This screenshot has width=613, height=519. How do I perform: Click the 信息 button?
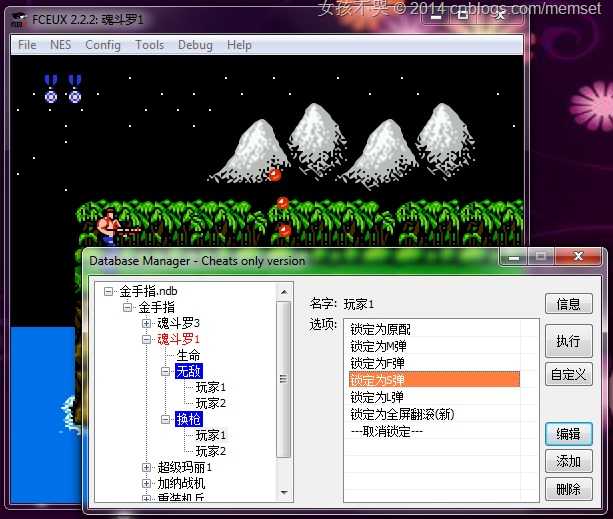coord(568,304)
